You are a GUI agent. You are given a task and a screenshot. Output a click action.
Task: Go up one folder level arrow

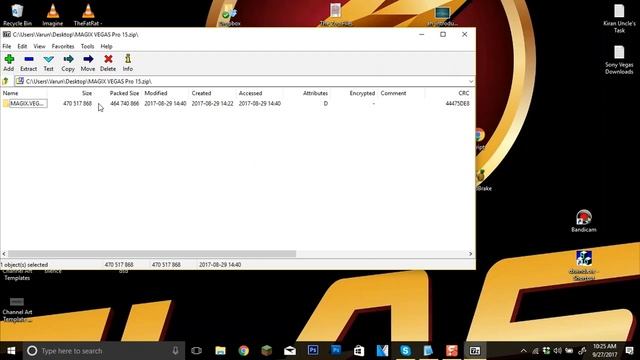click(6, 81)
